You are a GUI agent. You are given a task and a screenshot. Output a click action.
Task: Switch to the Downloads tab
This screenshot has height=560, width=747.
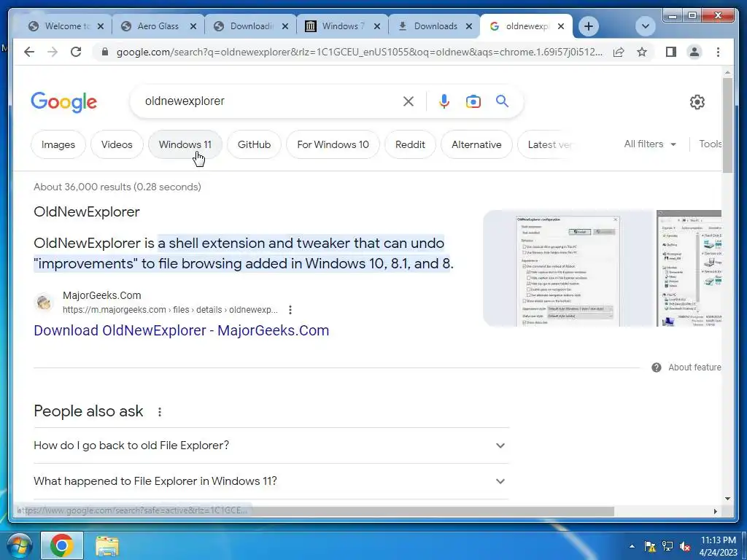tap(435, 26)
